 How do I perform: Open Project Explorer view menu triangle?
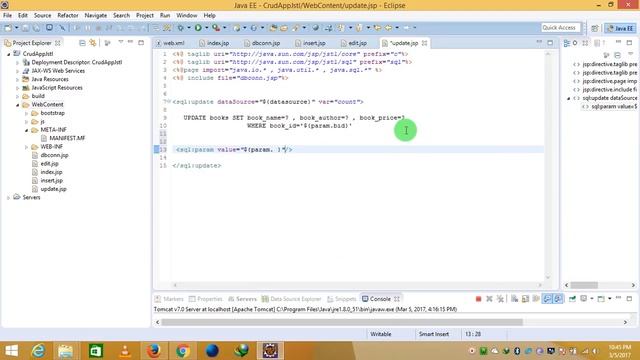(x=121, y=42)
